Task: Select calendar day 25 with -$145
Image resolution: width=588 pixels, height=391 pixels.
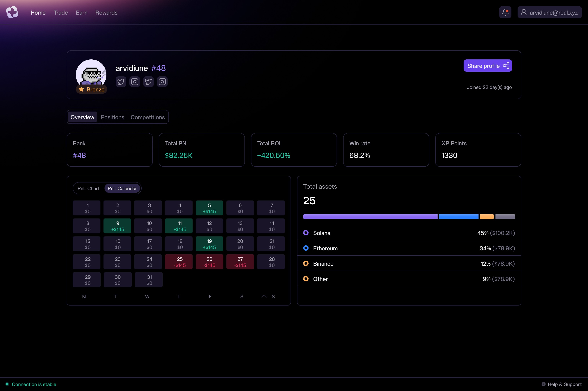Action: pos(179,262)
